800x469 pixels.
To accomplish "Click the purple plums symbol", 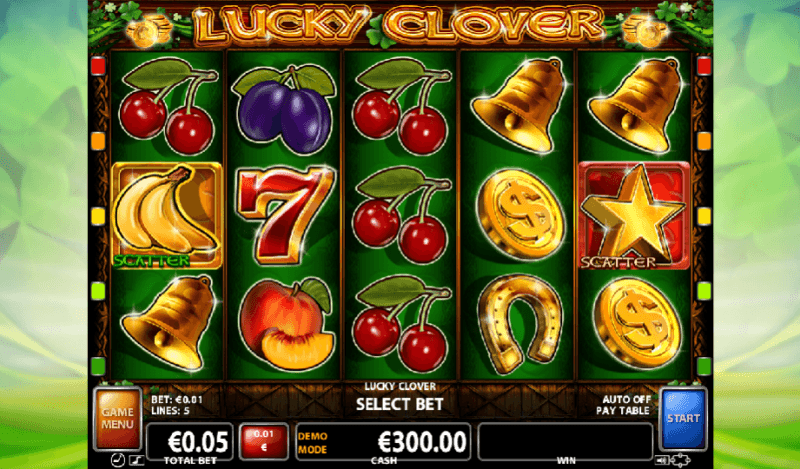I will 284,109.
